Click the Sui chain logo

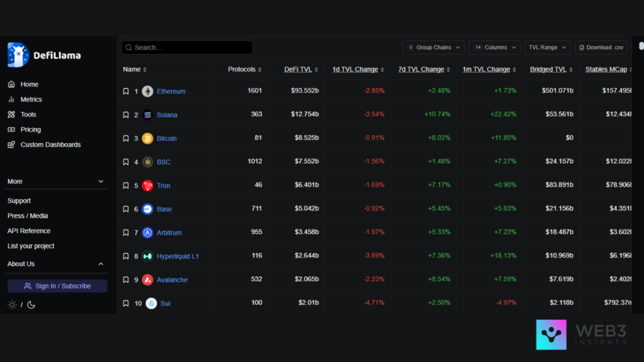pos(151,304)
